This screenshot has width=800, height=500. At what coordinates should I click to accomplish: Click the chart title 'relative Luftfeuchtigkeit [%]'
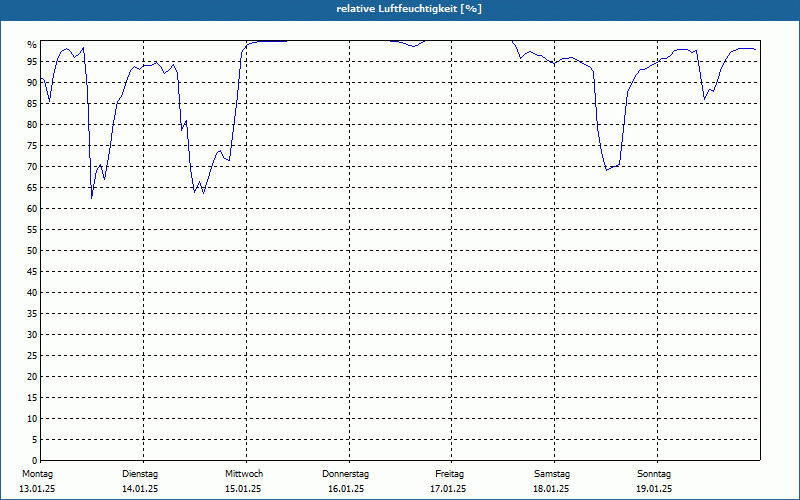409,9
